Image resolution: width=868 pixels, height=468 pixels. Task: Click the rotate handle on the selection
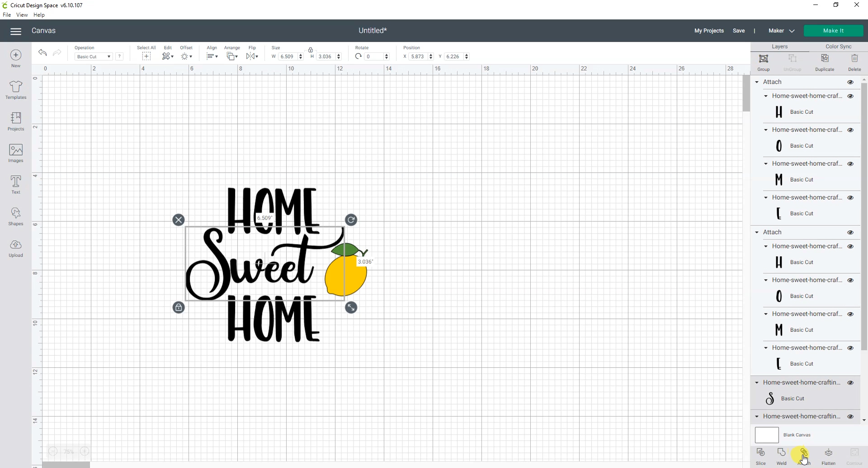351,220
